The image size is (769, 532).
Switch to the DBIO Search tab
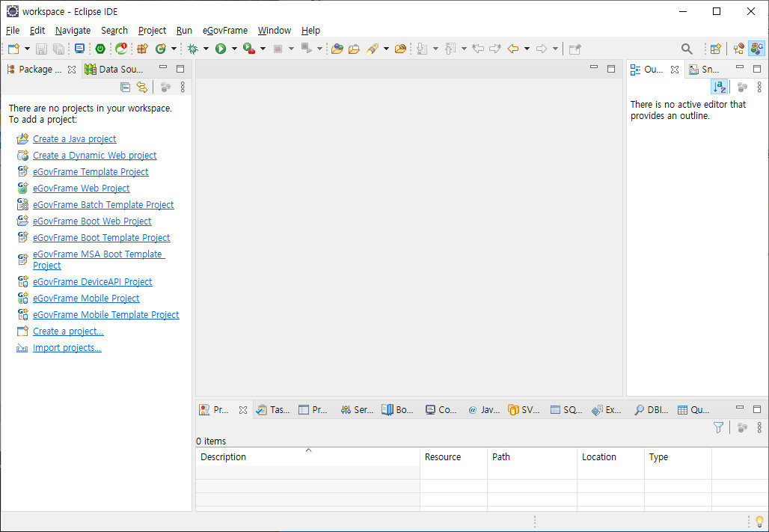point(652,410)
